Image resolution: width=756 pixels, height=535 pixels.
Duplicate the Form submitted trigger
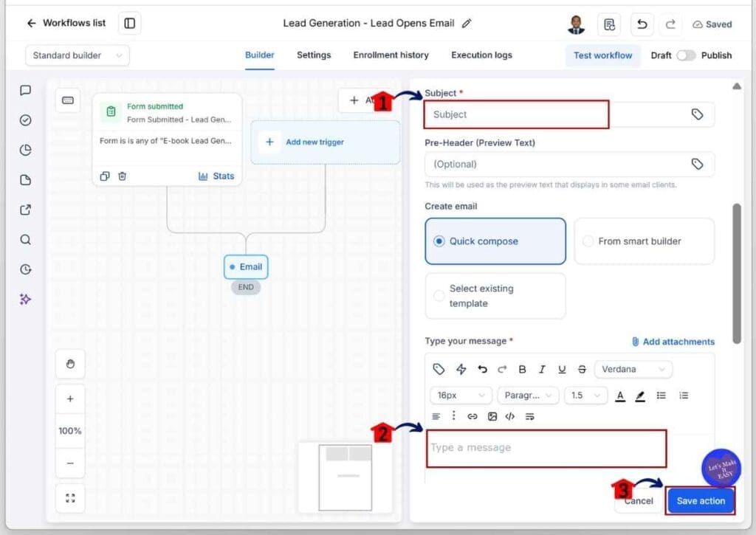point(105,176)
